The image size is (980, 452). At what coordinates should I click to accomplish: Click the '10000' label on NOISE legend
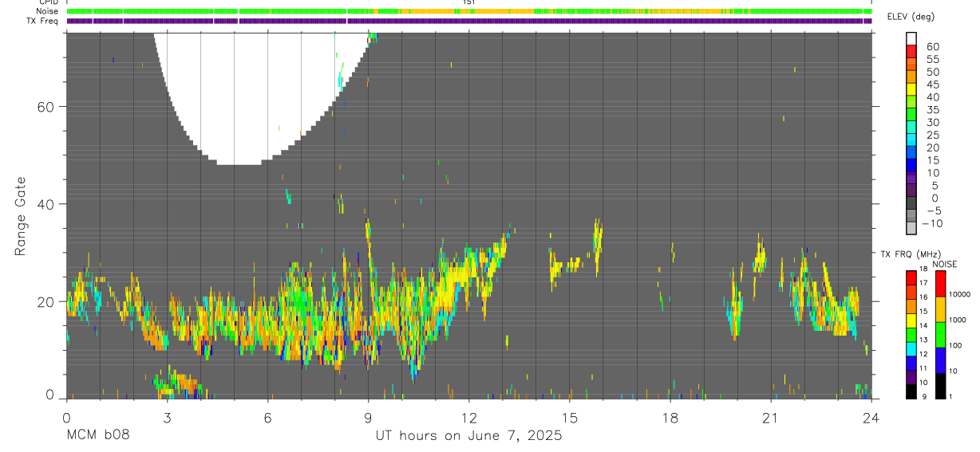coord(959,295)
